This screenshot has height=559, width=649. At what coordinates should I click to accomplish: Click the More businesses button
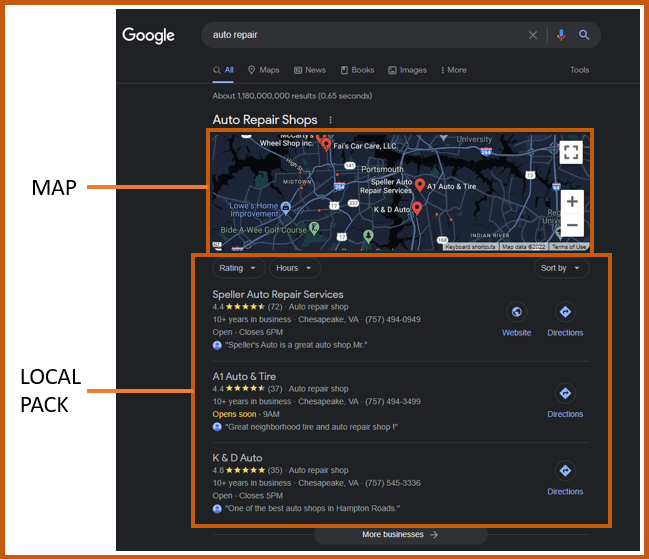[x=401, y=535]
